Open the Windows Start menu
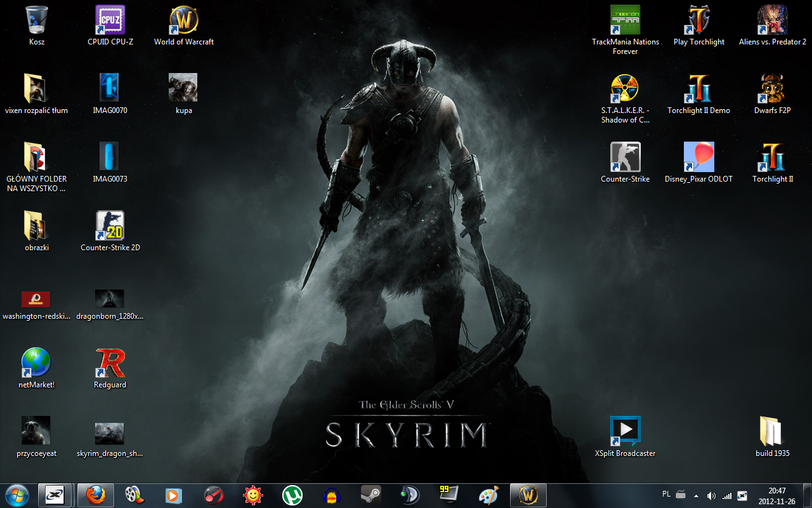The image size is (812, 508). coord(17,495)
